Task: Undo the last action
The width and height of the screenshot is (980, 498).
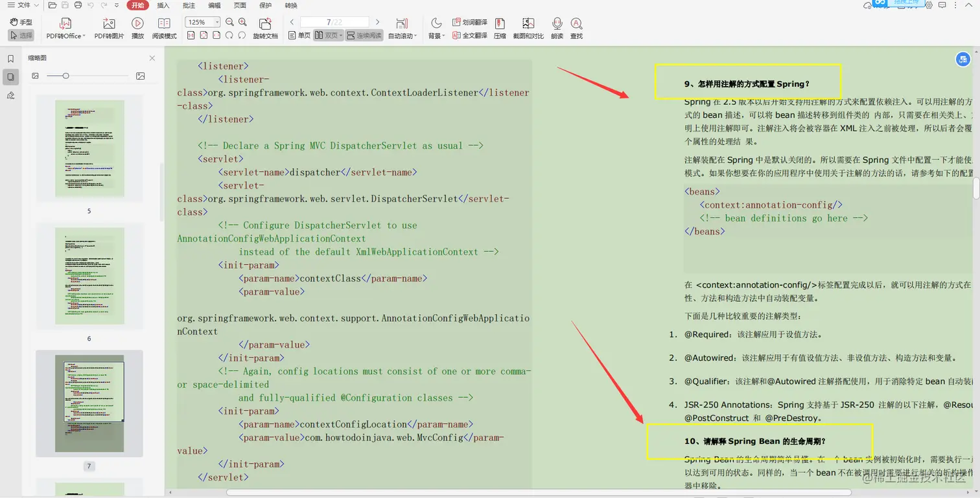Action: tap(90, 5)
